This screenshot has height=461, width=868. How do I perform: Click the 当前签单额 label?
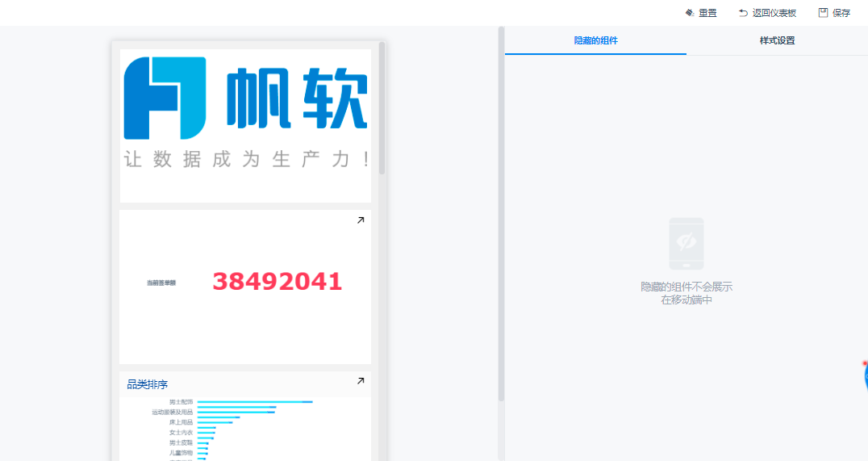pyautogui.click(x=161, y=283)
